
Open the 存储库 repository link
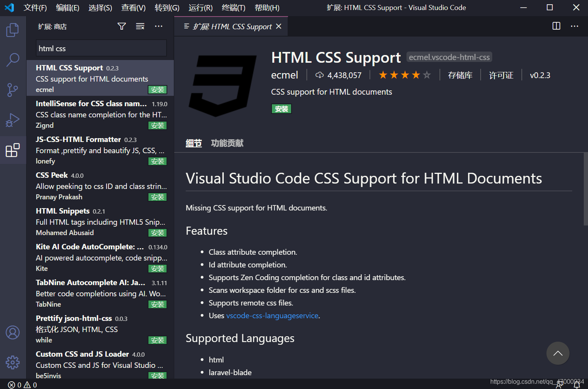[460, 75]
